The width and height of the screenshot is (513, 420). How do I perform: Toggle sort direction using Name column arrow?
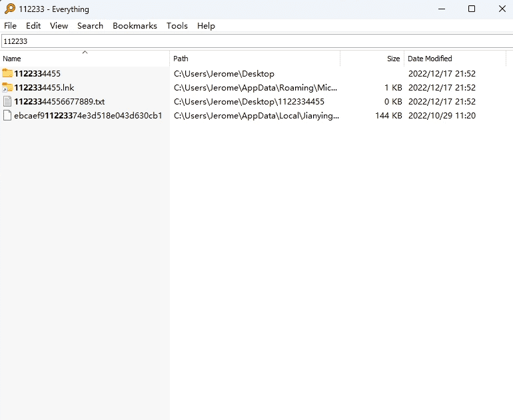click(x=85, y=53)
